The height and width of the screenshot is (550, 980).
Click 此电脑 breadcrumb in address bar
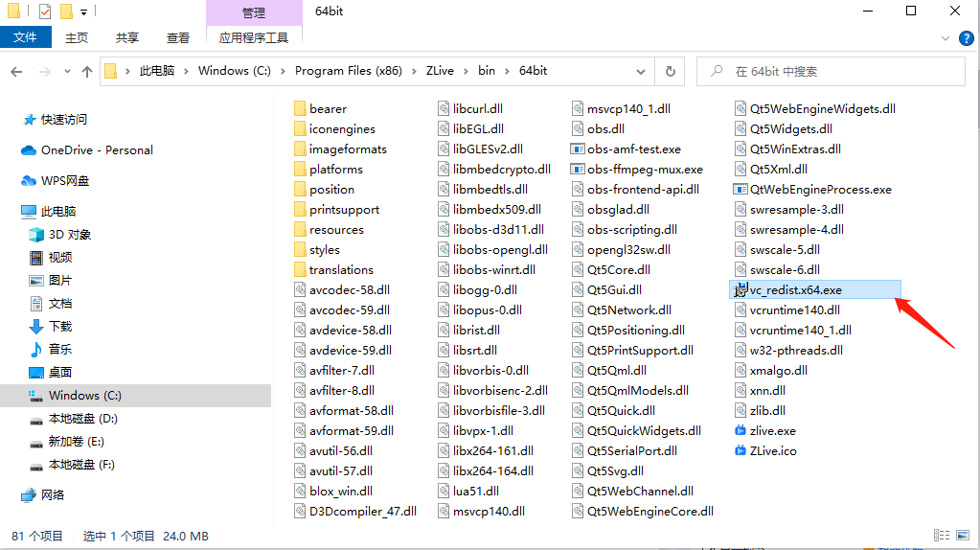(157, 71)
